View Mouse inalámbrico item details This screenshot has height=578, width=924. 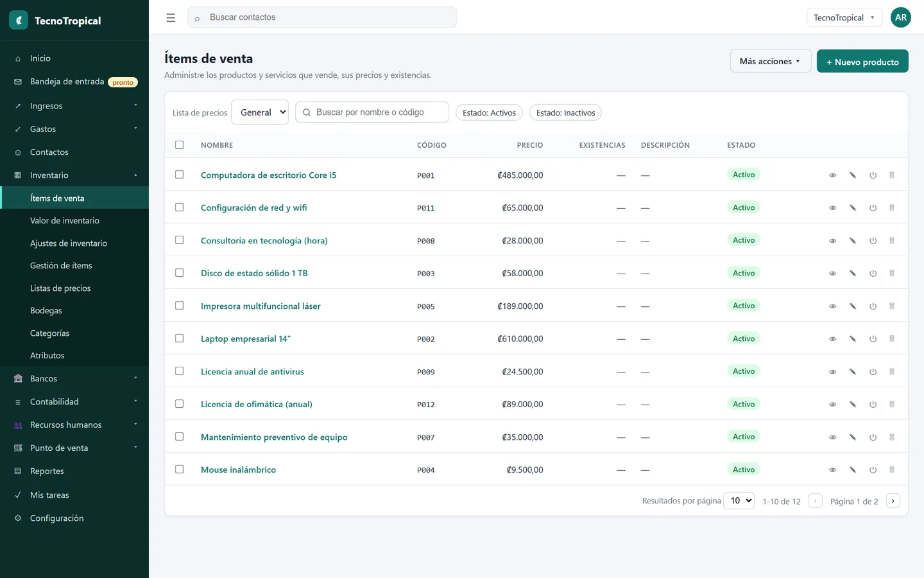832,470
